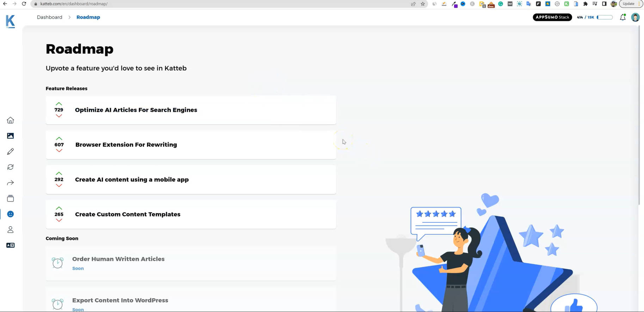The height and width of the screenshot is (312, 644).
Task: Open the user avatar menu in header
Action: 635,17
